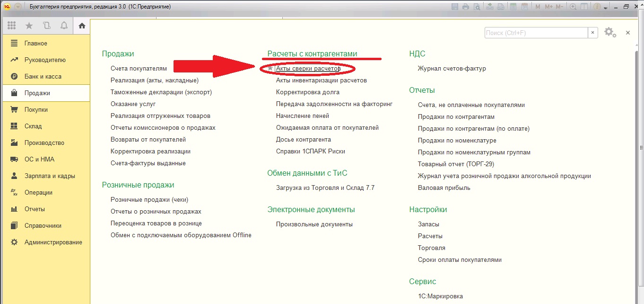
Task: Open navigation settings gear icon
Action: [609, 32]
